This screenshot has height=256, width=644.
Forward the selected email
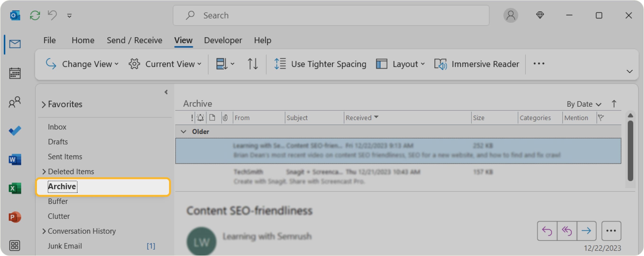pyautogui.click(x=586, y=231)
